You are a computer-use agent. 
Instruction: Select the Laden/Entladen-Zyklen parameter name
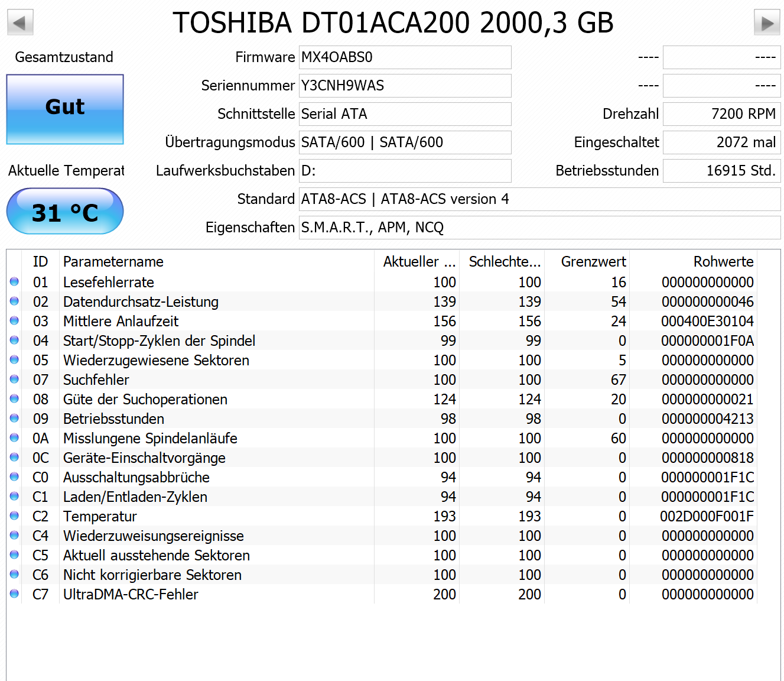pyautogui.click(x=135, y=497)
